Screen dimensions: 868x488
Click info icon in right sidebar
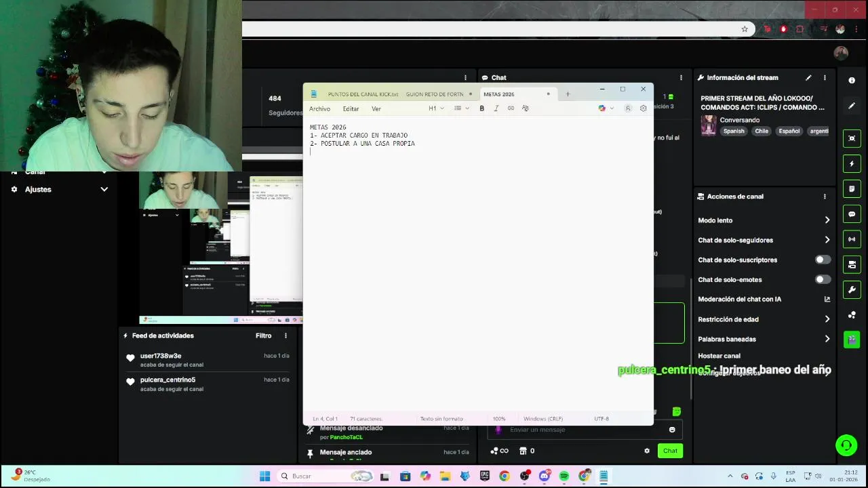click(852, 80)
